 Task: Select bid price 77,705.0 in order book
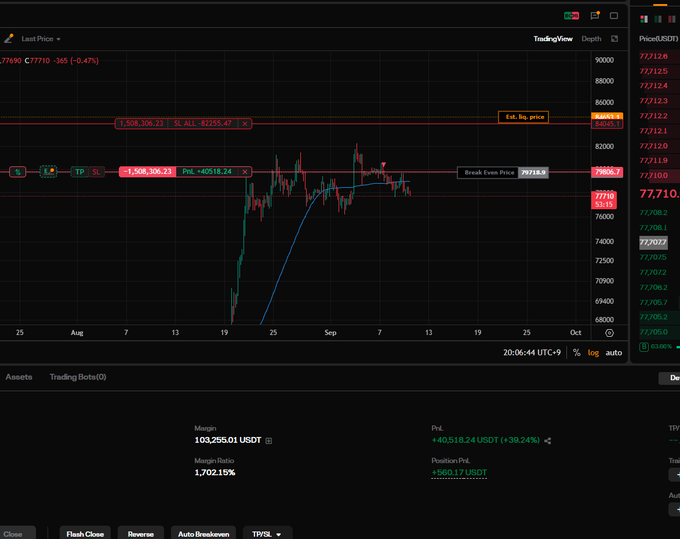point(654,332)
